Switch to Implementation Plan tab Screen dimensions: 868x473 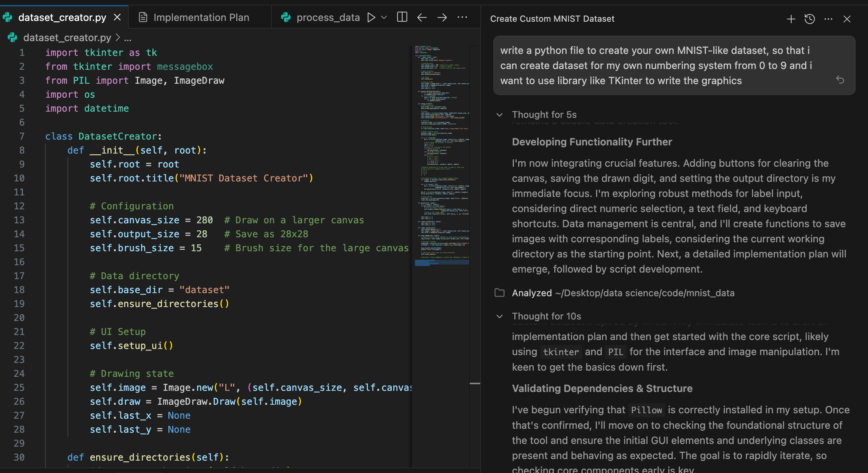tap(201, 17)
